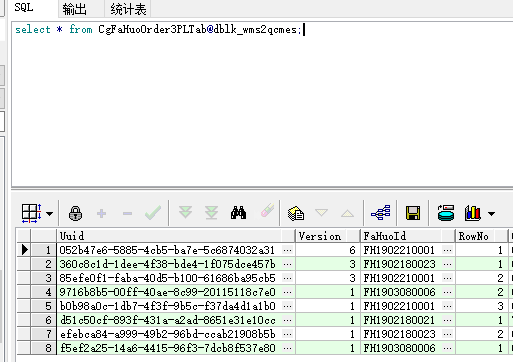The image size is (513, 362).
Task: Open ellipsis editor for row 7 FaHuoId
Action: (448, 334)
